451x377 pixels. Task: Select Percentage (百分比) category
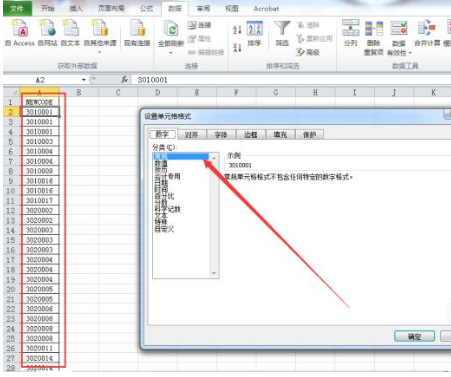coord(164,196)
